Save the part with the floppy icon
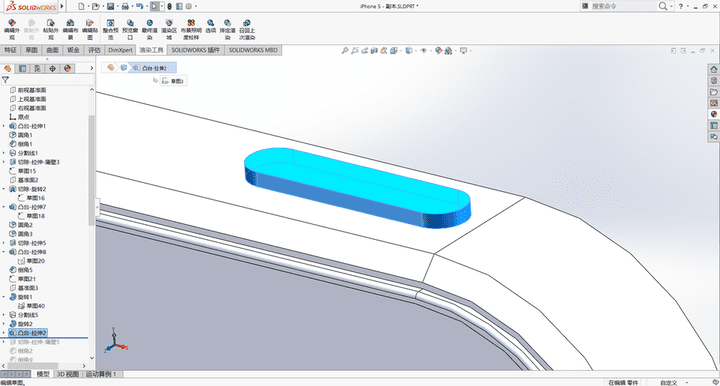This screenshot has height=386, width=720. point(110,6)
